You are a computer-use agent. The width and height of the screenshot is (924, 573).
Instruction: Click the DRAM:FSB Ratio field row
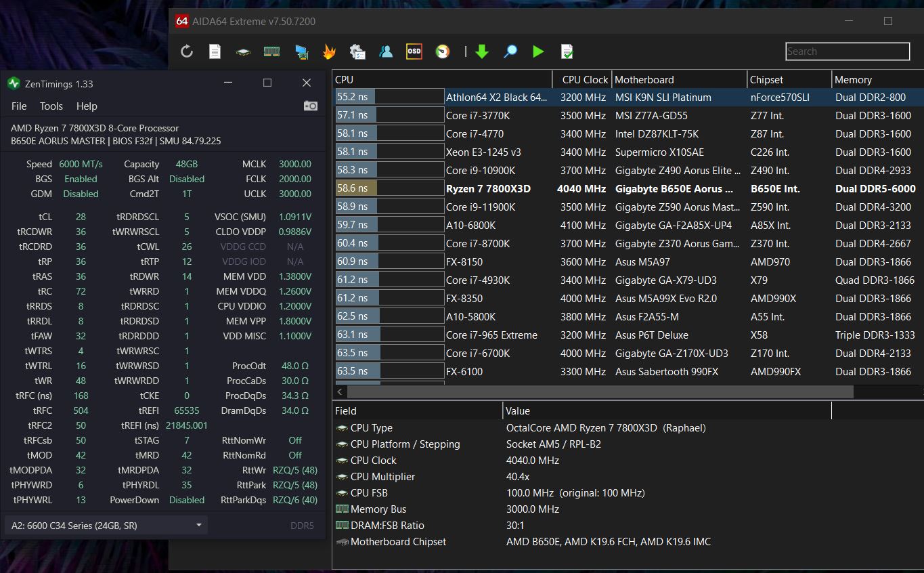pyautogui.click(x=628, y=526)
